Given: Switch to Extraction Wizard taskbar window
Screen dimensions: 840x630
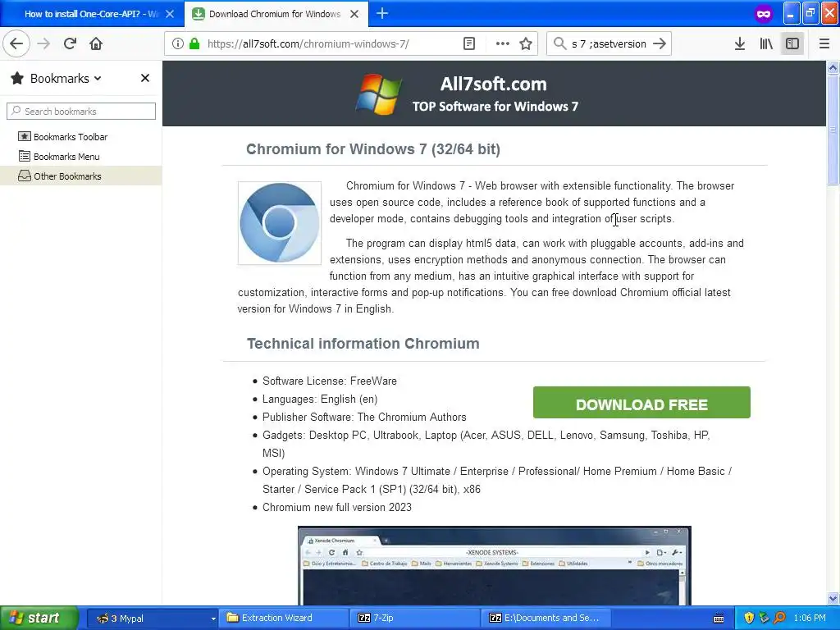Looking at the screenshot, I should click(x=285, y=619).
